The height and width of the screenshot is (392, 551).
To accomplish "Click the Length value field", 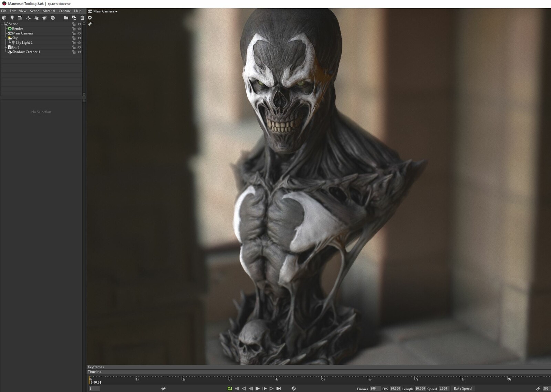I will (x=420, y=389).
